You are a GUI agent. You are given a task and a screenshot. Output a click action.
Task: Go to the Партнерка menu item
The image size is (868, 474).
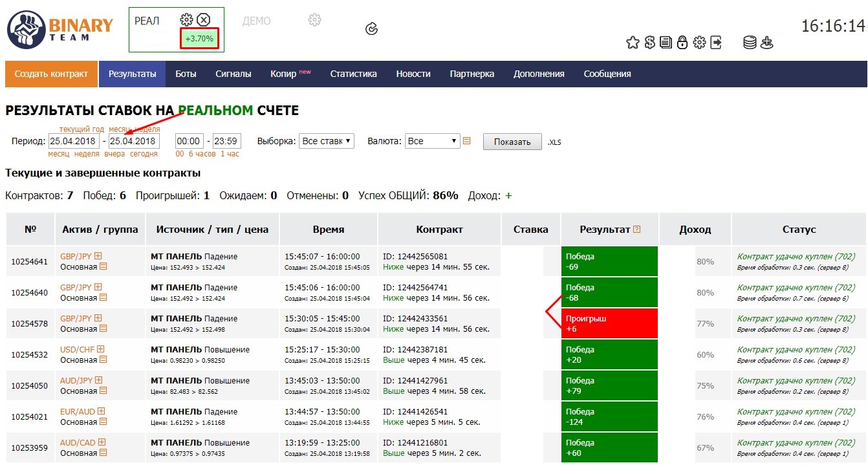472,74
